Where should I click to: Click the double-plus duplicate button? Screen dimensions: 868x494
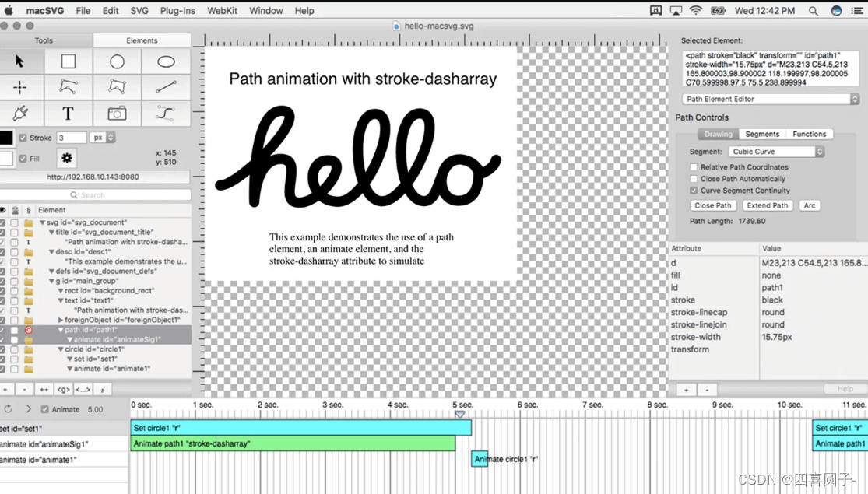(44, 390)
